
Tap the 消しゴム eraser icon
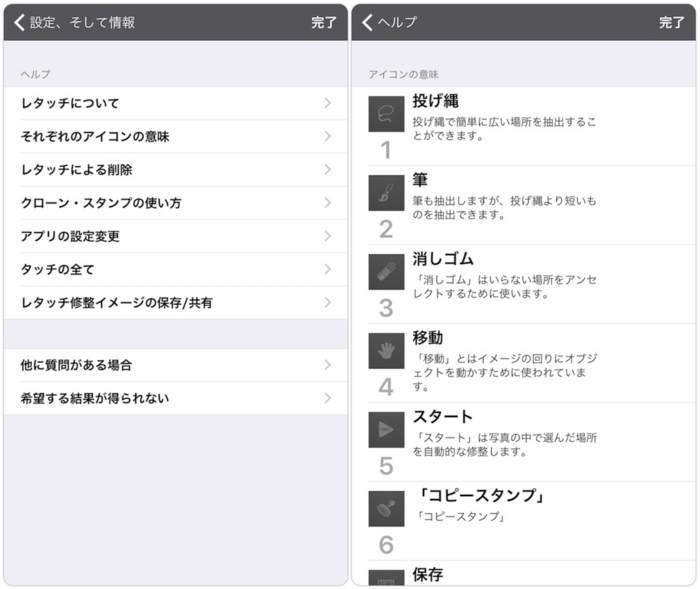(x=386, y=272)
